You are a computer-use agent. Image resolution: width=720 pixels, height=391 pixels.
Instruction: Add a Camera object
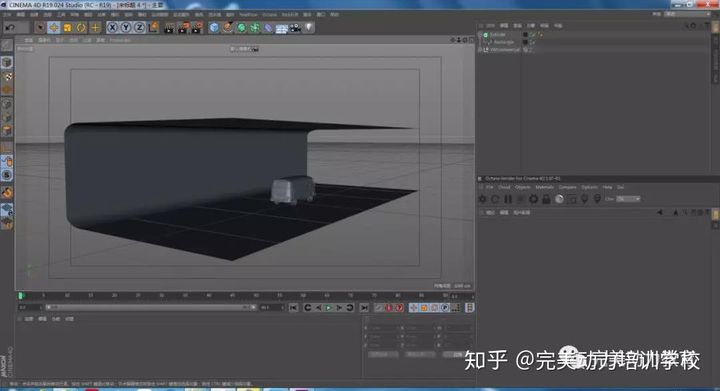295,28
